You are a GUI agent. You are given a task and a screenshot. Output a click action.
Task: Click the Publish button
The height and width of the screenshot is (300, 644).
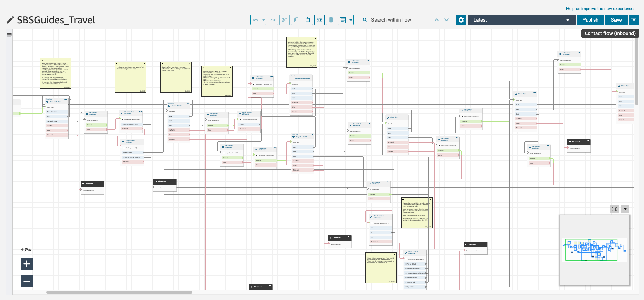[590, 20]
